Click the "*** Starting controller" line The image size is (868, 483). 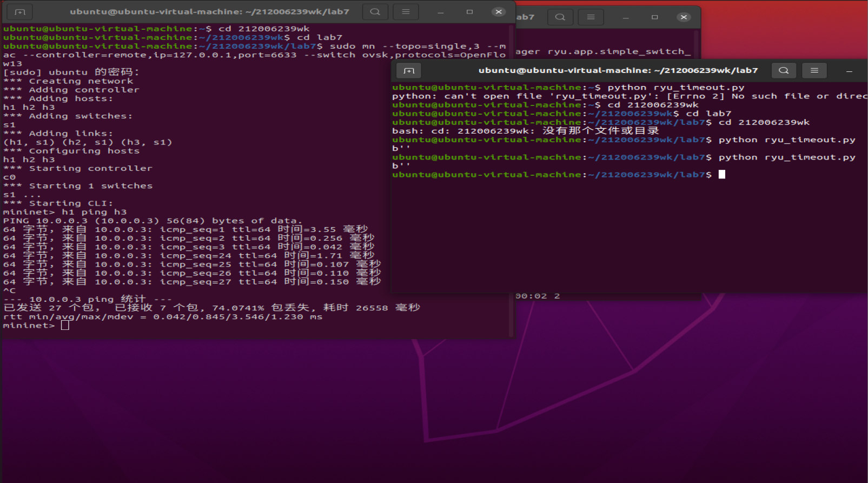coord(78,168)
